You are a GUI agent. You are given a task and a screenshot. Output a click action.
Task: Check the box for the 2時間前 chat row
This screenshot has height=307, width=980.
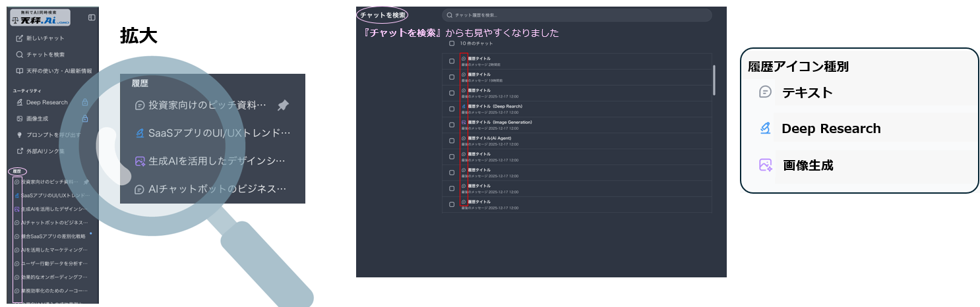(452, 61)
